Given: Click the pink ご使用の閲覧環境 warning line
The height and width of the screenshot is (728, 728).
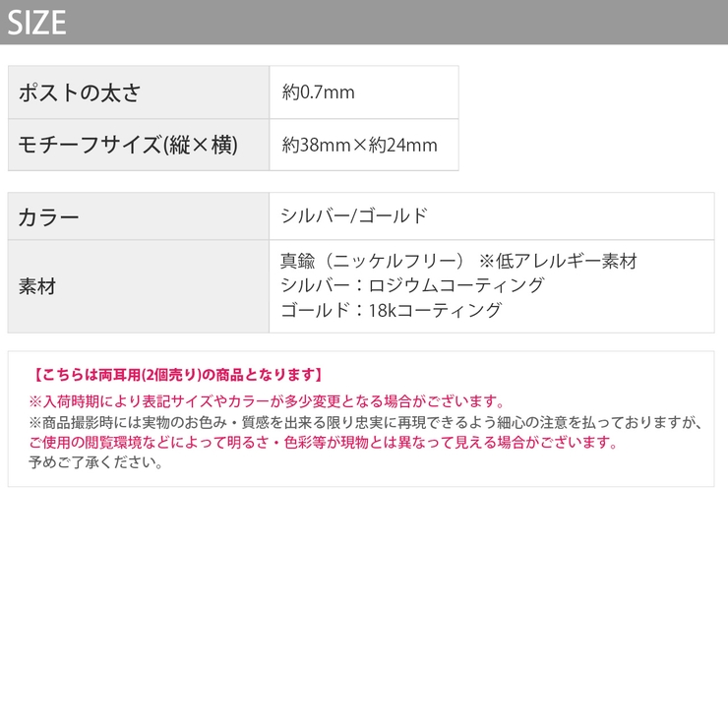Looking at the screenshot, I should (x=323, y=442).
